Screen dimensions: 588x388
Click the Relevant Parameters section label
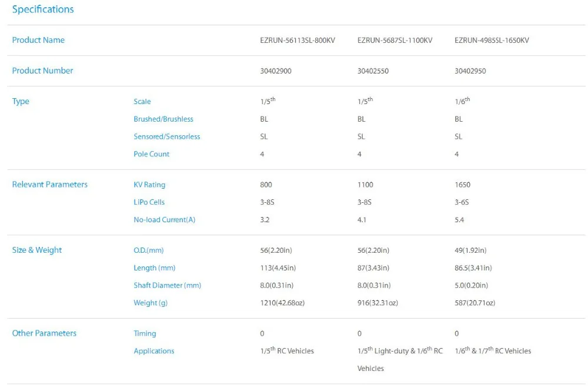(49, 185)
